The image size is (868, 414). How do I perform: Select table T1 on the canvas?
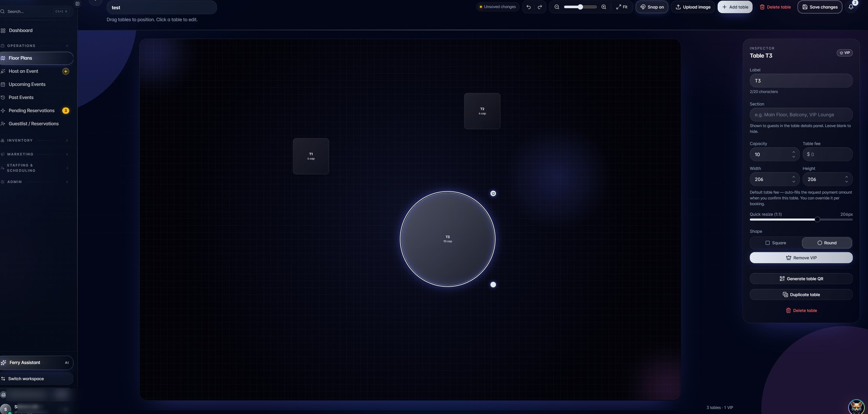[311, 156]
